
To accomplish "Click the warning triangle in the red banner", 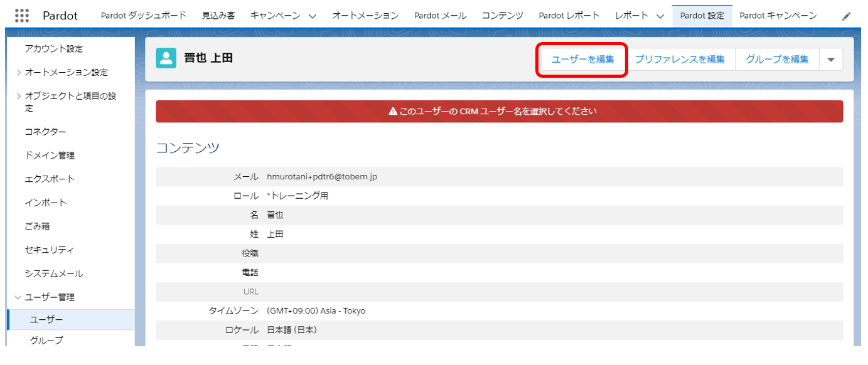I will tap(393, 112).
